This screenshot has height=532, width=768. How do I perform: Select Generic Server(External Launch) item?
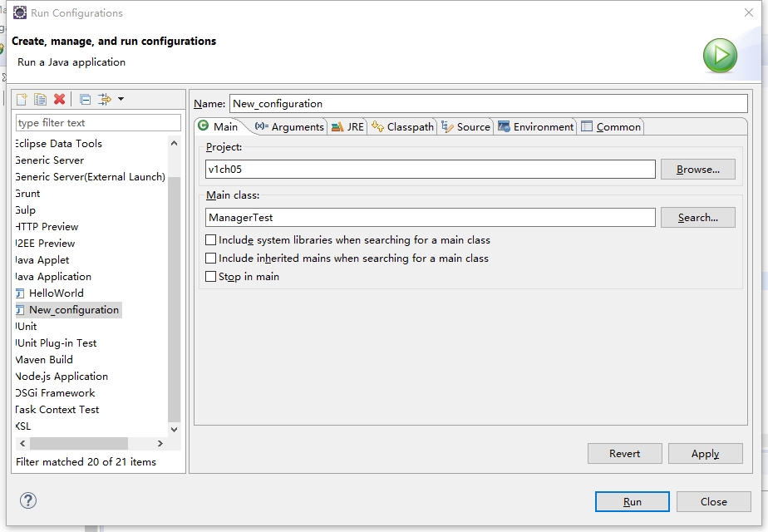point(90,177)
